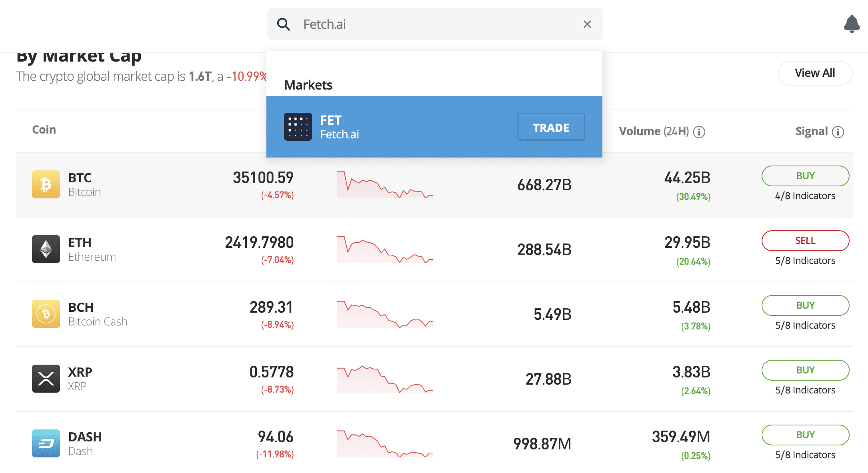868x473 pixels.
Task: Click Dash volume 359.49M
Action: click(x=681, y=437)
